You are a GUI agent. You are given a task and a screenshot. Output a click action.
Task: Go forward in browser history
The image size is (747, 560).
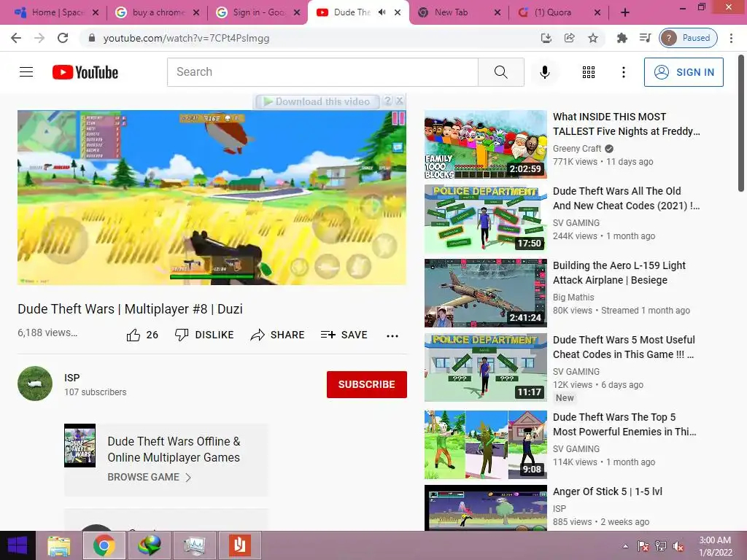[x=39, y=38]
